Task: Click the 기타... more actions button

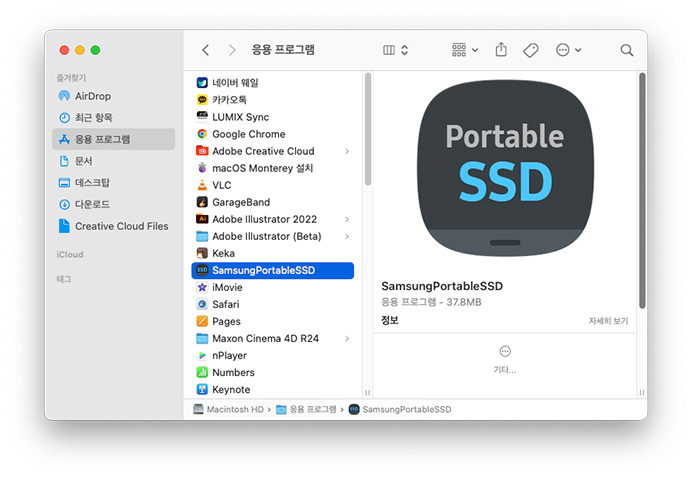Action: click(x=505, y=360)
